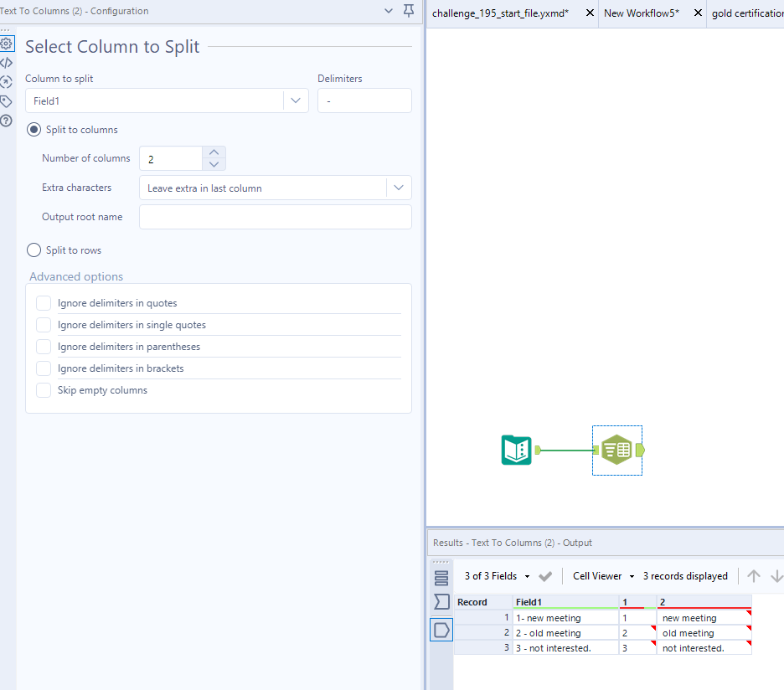Screen dimensions: 784x690
Task: Open the Column to split dropdown
Action: 295,100
